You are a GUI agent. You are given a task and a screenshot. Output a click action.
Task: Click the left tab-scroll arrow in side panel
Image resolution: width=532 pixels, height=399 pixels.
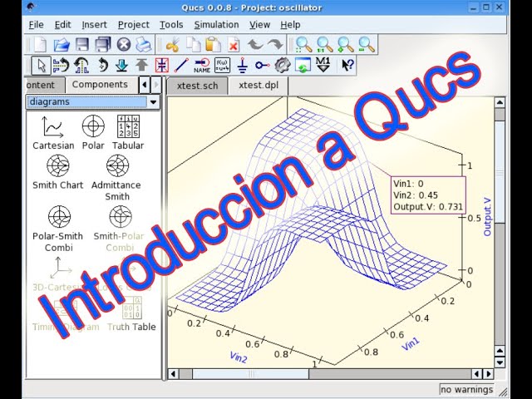click(x=145, y=85)
